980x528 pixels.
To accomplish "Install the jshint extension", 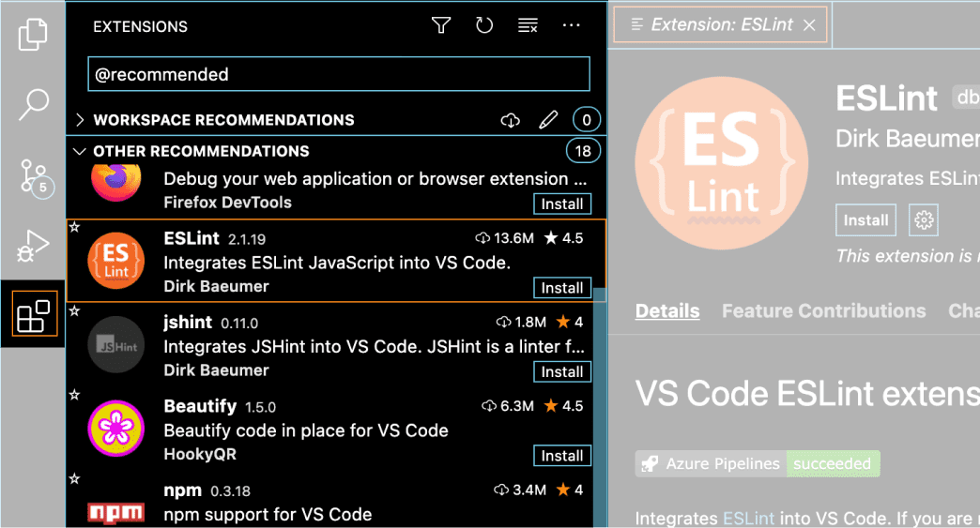I will click(x=562, y=372).
